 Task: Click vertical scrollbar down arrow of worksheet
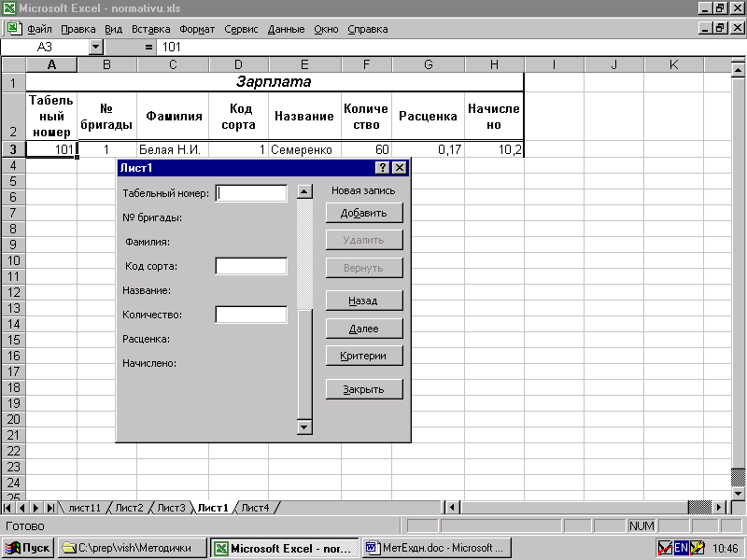click(738, 493)
